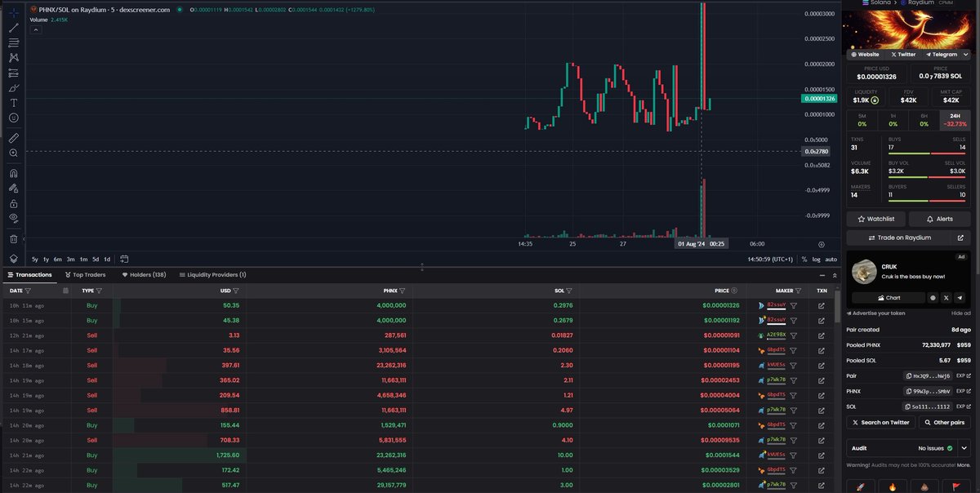Switch to the Transactions tab
The width and height of the screenshot is (980, 493).
point(30,275)
